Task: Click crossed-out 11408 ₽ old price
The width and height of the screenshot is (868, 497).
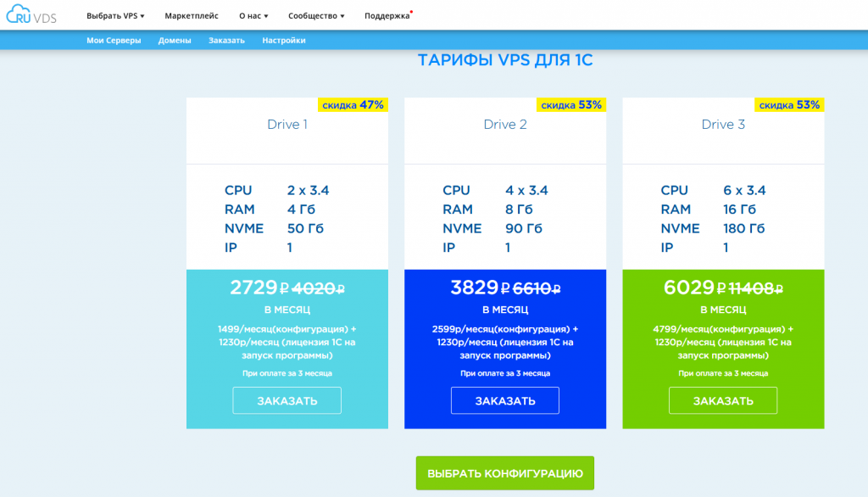Action: 755,288
